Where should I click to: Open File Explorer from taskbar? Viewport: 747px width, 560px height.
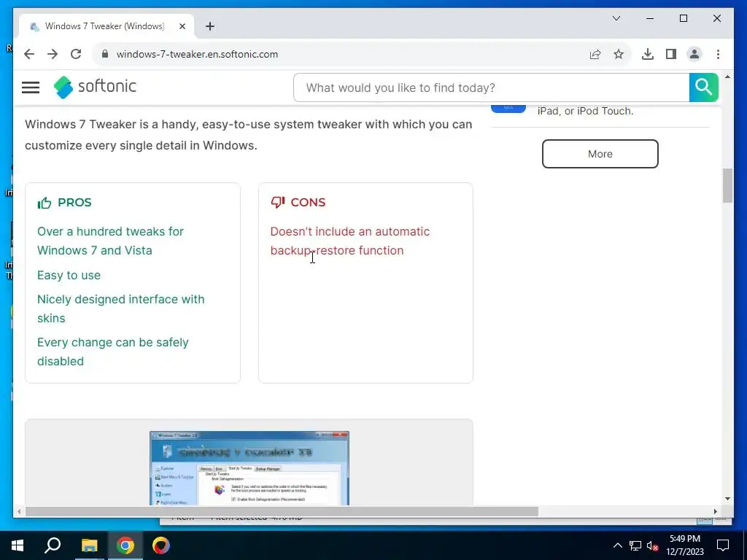pyautogui.click(x=89, y=545)
